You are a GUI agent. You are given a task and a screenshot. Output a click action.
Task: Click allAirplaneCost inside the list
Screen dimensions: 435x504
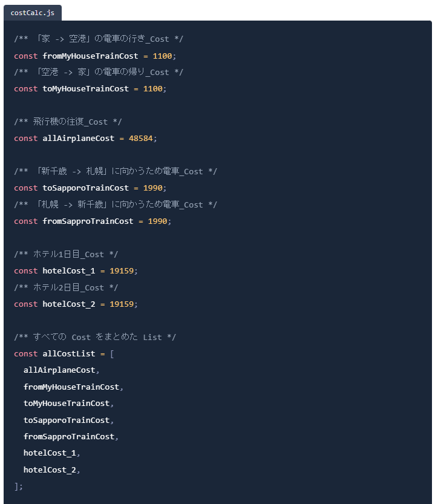coord(59,370)
